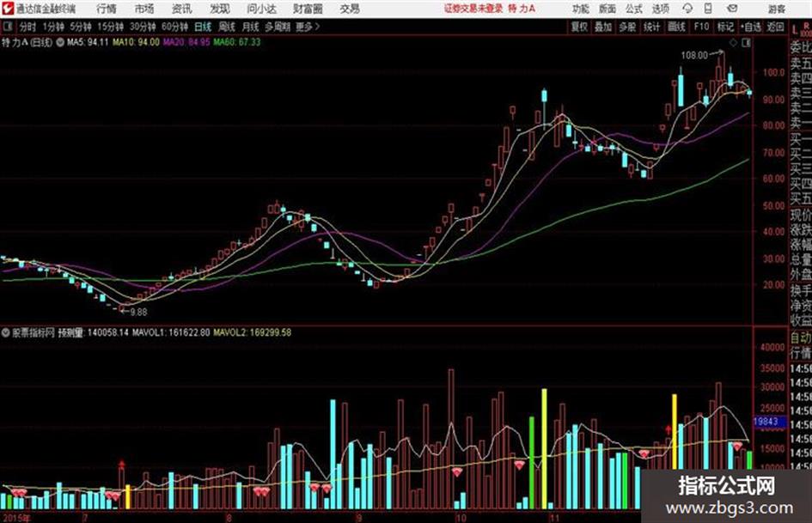Click the MA5: 94.11 indicator label

(88, 42)
